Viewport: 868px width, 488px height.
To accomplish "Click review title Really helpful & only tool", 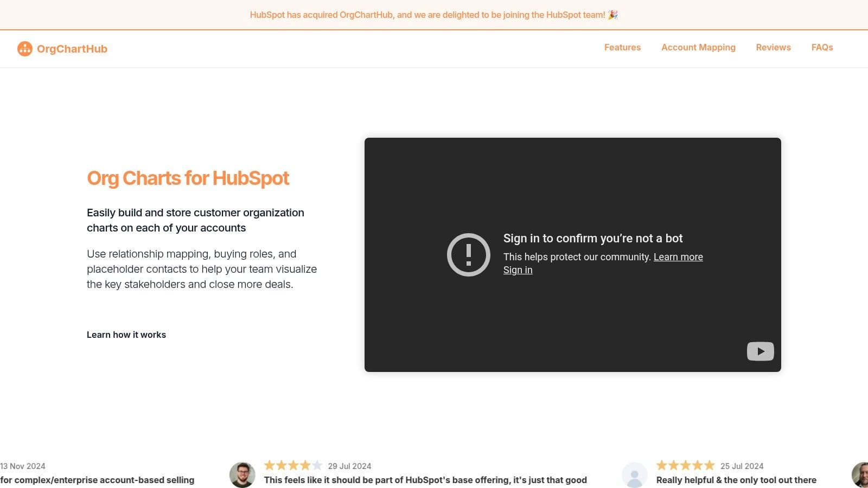I will 736,480.
